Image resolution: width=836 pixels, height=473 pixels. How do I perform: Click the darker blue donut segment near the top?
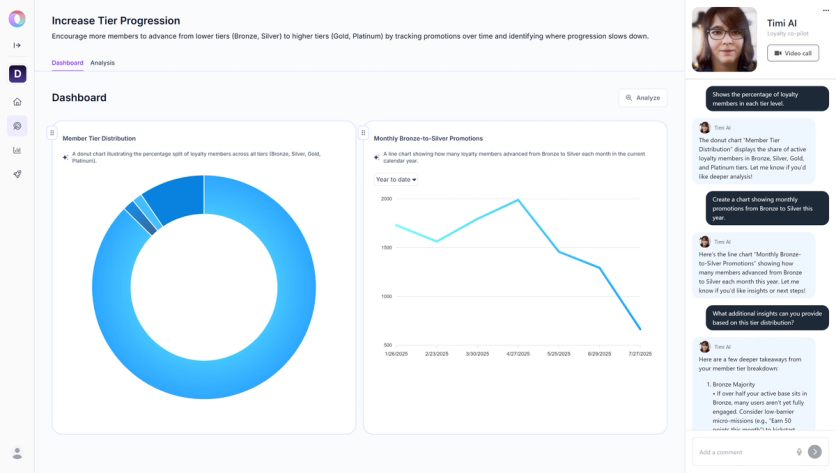point(176,198)
